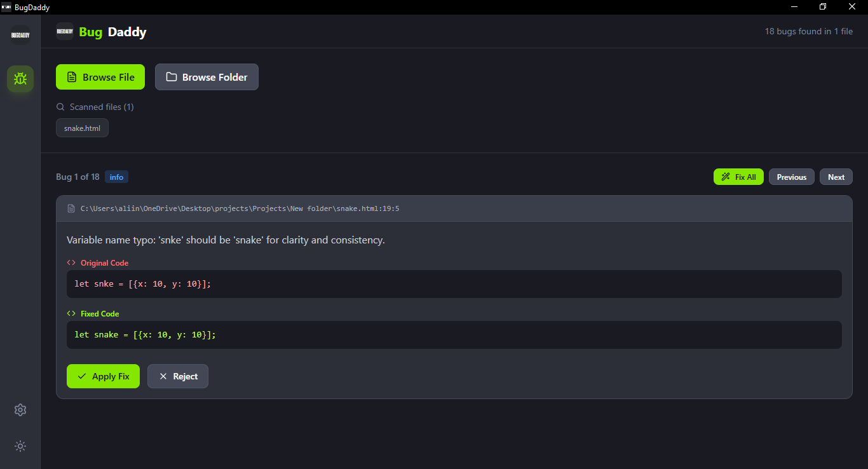Click the '18 bugs found in 1 file' status

coord(808,31)
